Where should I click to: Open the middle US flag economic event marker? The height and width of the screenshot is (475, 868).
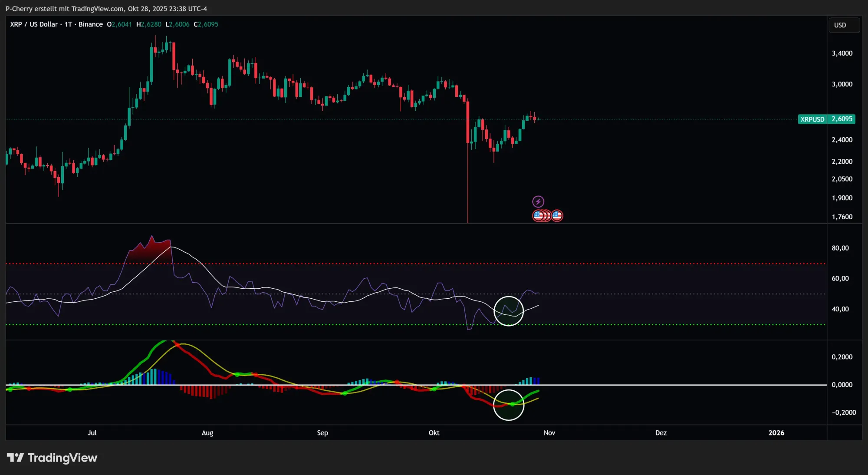coord(545,215)
